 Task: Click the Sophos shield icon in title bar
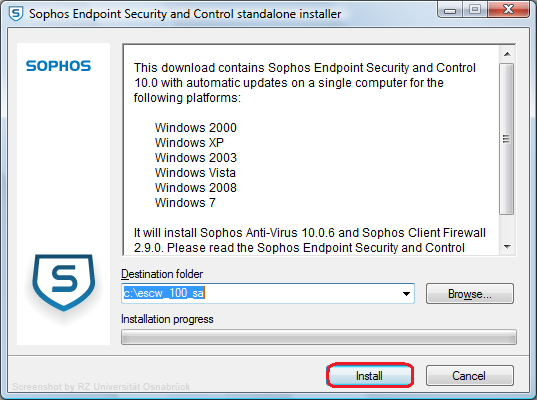[x=15, y=14]
